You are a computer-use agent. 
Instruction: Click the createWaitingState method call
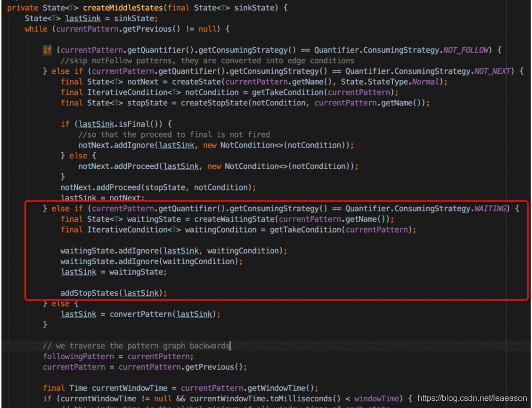coord(234,219)
